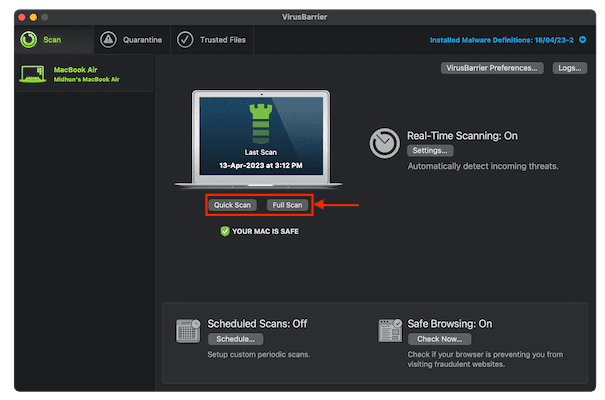Screen dimensions: 605x400
Task: Open Real-Time Scanning Settings
Action: tap(430, 150)
